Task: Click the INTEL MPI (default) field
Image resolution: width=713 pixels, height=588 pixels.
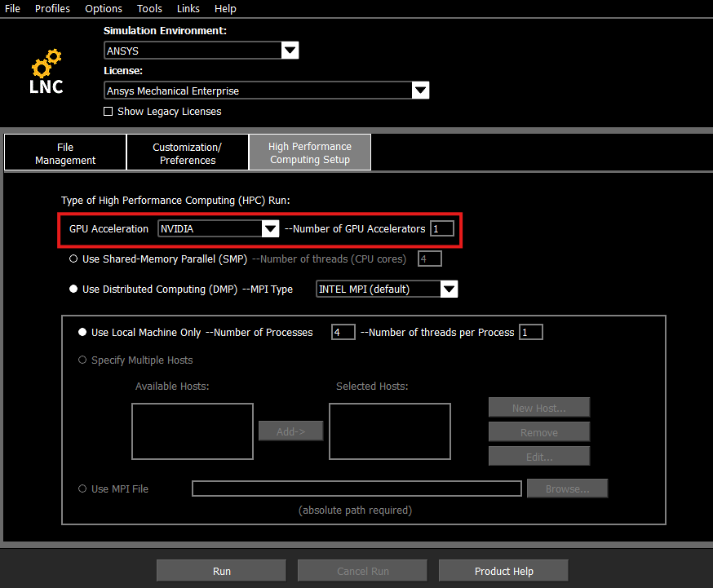Action: [379, 289]
